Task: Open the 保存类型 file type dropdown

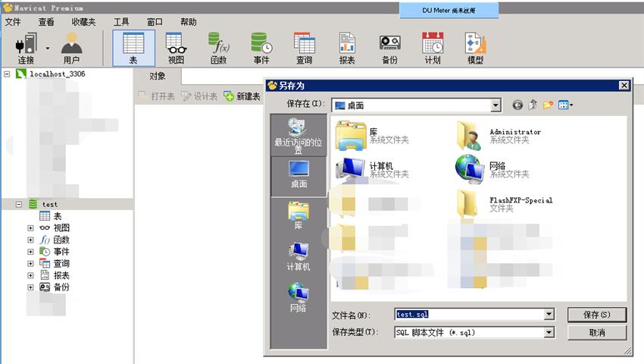Action: coord(549,332)
